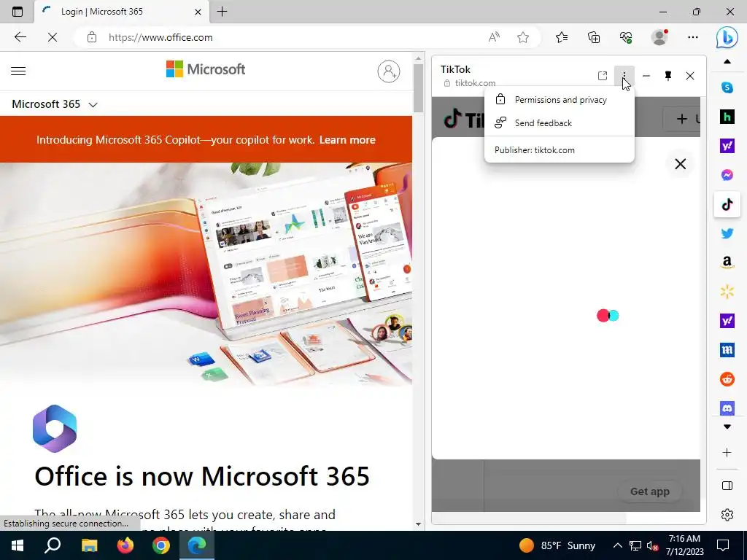747x560 pixels.
Task: Go back to the previous page
Action: coord(20,37)
